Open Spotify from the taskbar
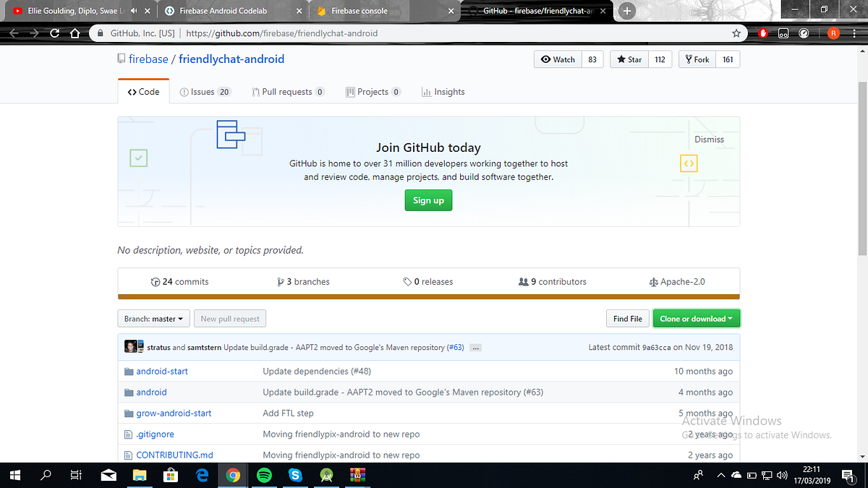Viewport: 868px width, 488px height. [x=264, y=475]
